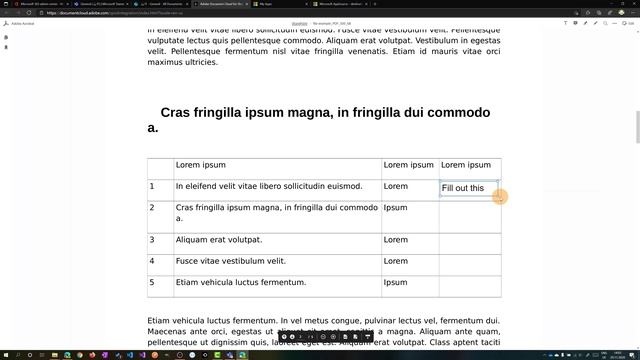Open the taskbar notification center icon
The image size is (640, 360).
[x=632, y=356]
